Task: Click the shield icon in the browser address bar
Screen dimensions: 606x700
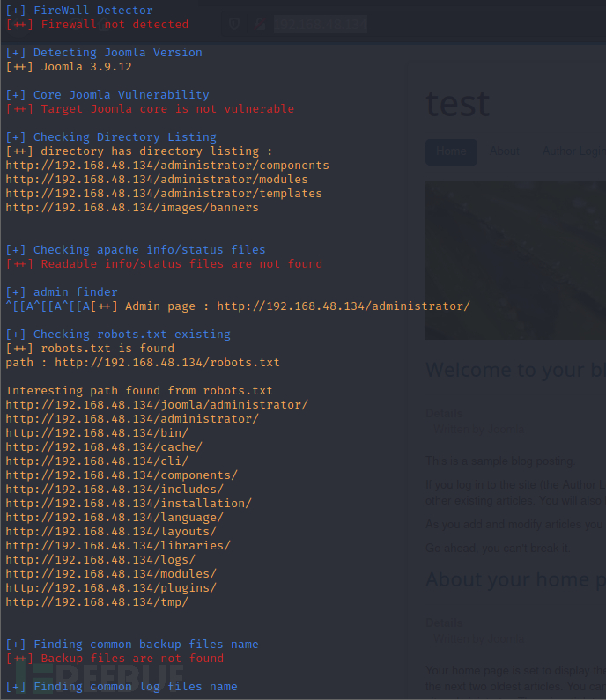Action: [234, 24]
